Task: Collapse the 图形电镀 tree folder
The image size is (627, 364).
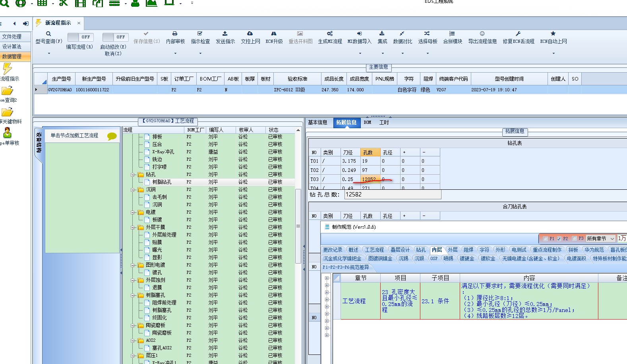Action: pos(134,265)
